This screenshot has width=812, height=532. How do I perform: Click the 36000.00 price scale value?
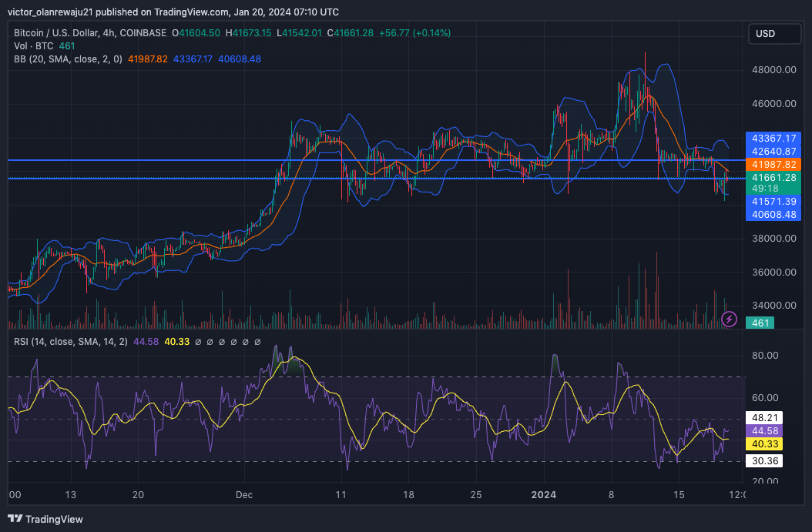(x=773, y=273)
